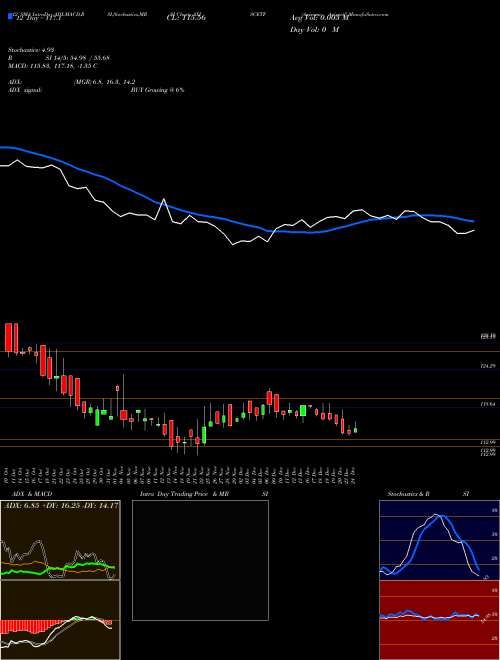
Task: Click the 'Avg Vol: 0.003 M' text
Action: (319, 18)
